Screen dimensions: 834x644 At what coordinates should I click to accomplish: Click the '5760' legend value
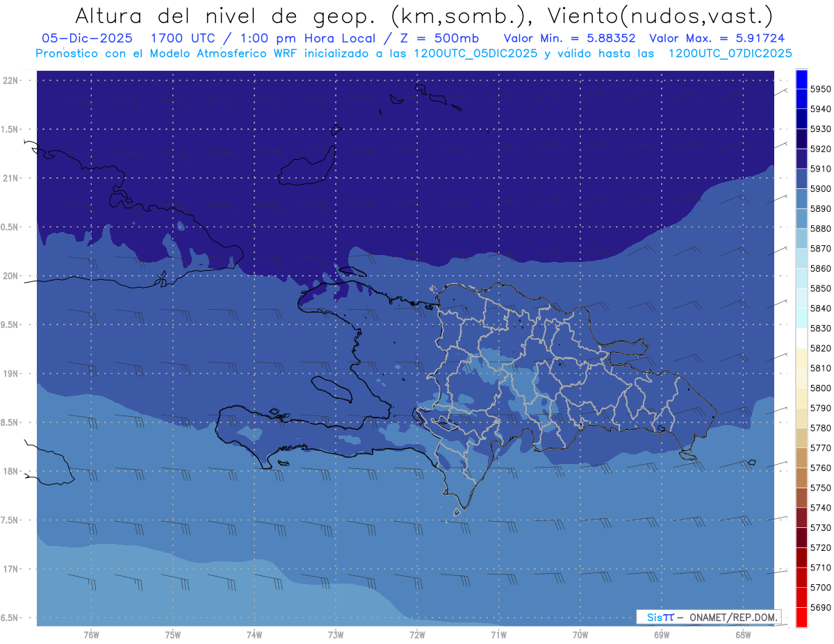pyautogui.click(x=821, y=468)
